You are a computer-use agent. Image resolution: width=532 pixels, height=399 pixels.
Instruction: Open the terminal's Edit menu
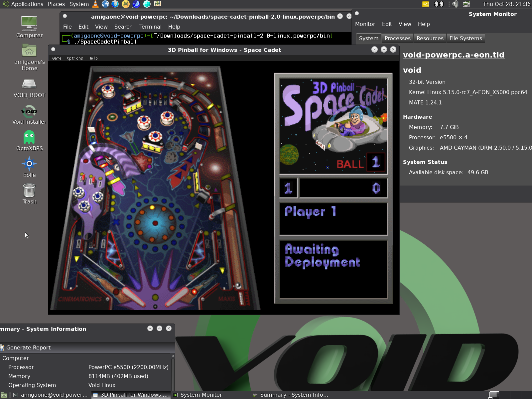[x=83, y=27]
